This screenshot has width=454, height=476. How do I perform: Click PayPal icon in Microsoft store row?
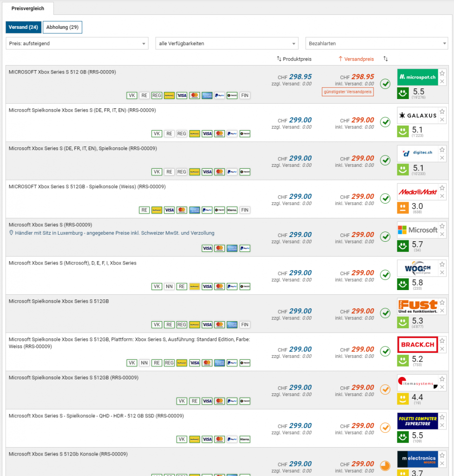(244, 248)
